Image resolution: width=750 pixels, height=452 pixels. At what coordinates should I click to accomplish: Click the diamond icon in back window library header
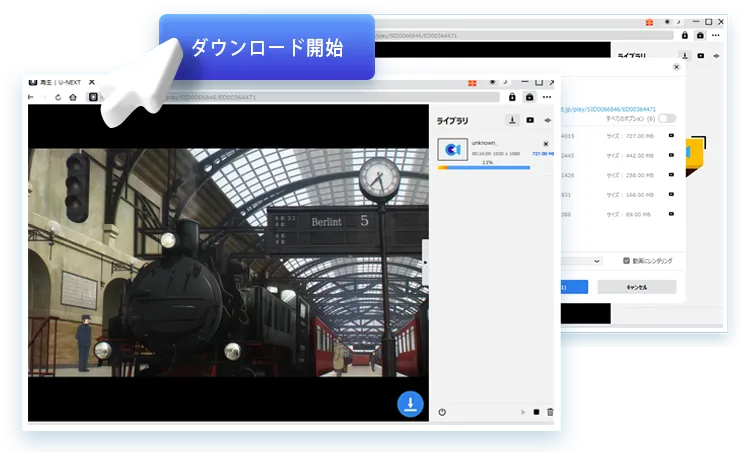[x=716, y=56]
